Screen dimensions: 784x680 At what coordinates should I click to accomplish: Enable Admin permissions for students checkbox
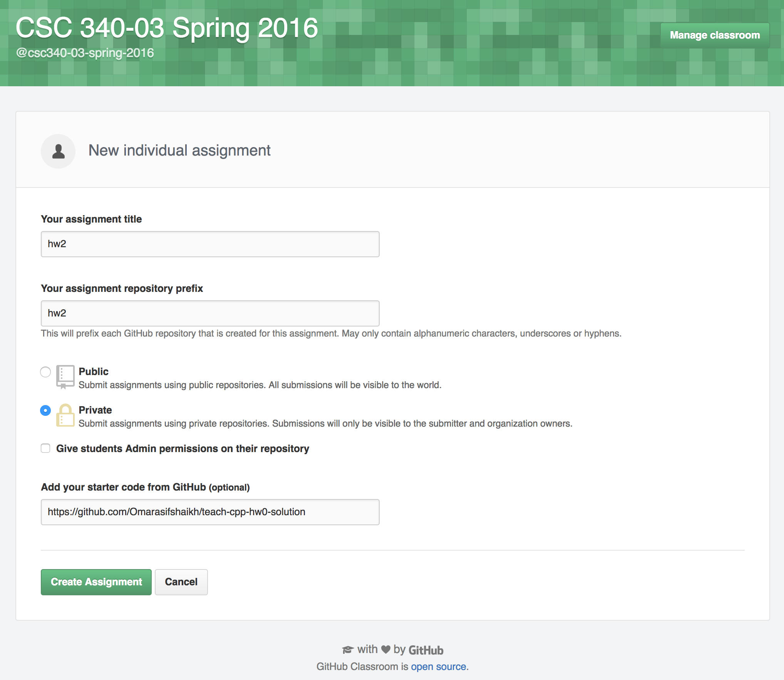pos(45,448)
